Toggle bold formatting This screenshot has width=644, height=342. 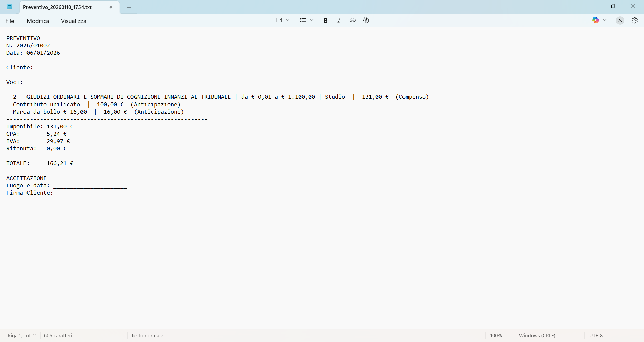click(x=325, y=21)
